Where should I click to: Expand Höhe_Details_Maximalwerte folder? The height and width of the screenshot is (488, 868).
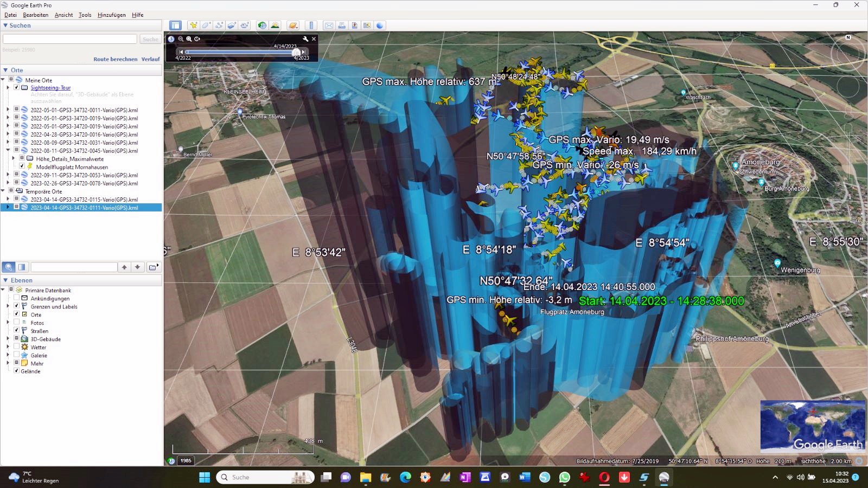click(14, 158)
